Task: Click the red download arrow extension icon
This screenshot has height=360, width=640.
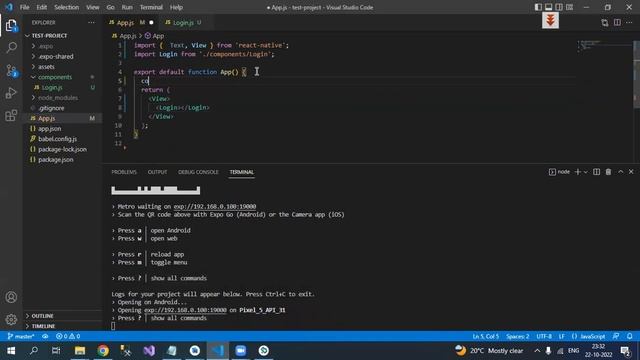Action: [x=550, y=20]
